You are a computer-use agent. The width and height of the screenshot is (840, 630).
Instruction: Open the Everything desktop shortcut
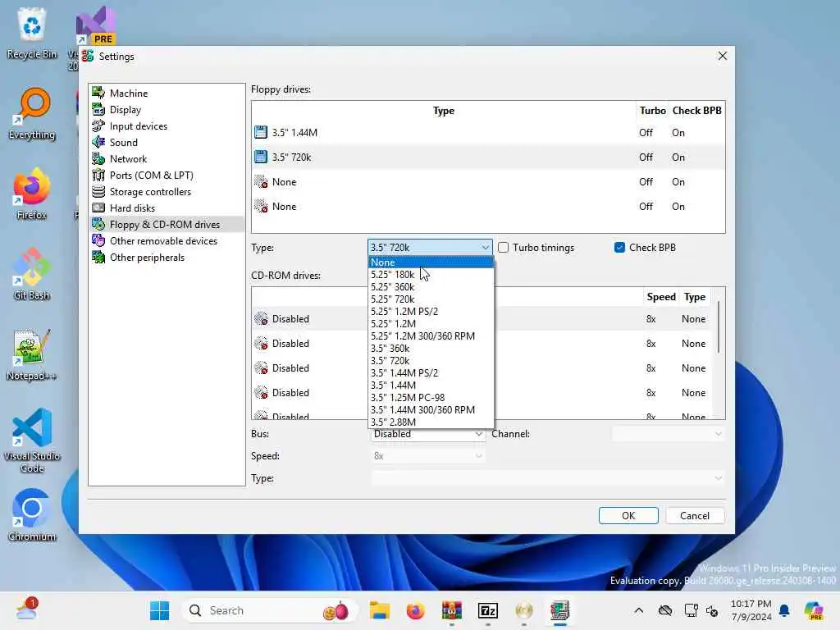point(32,113)
